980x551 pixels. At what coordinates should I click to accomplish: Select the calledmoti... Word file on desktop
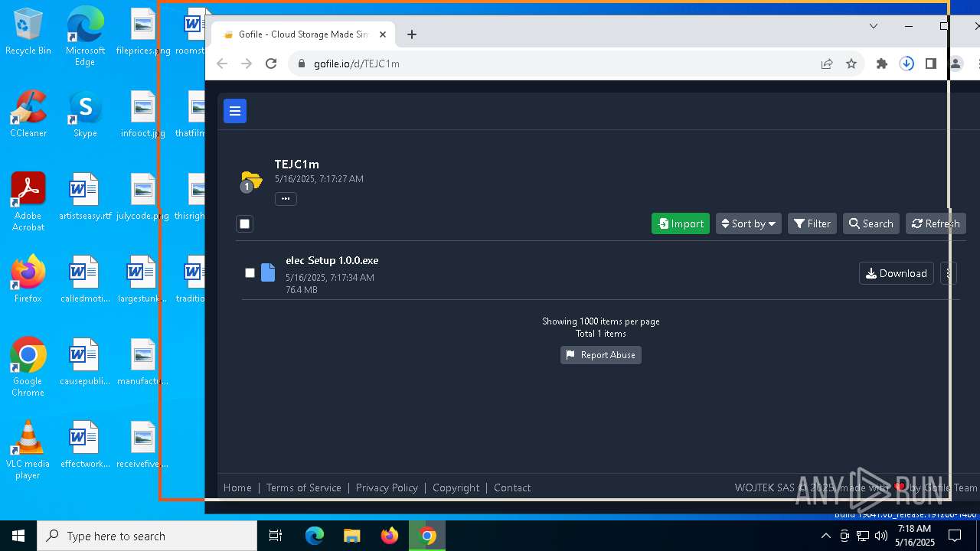click(85, 279)
